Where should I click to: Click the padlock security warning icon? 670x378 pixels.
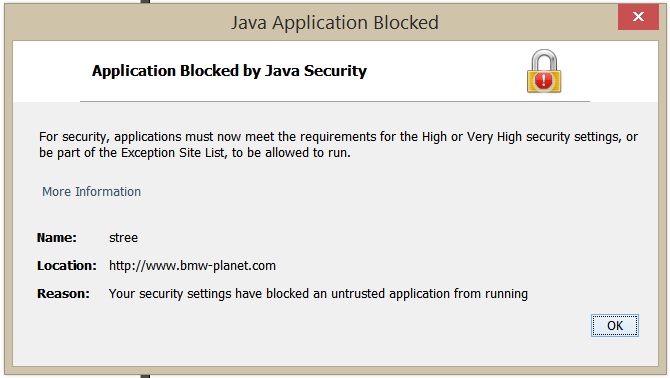pyautogui.click(x=544, y=71)
